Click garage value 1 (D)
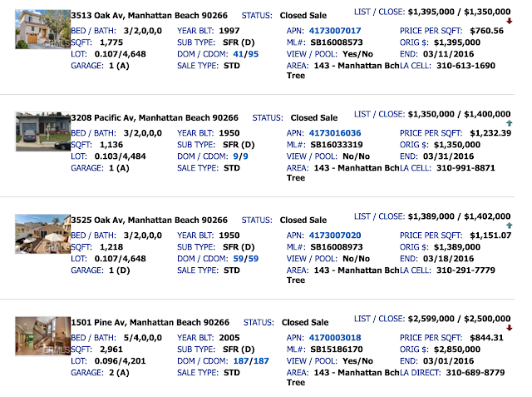 pyautogui.click(x=120, y=270)
